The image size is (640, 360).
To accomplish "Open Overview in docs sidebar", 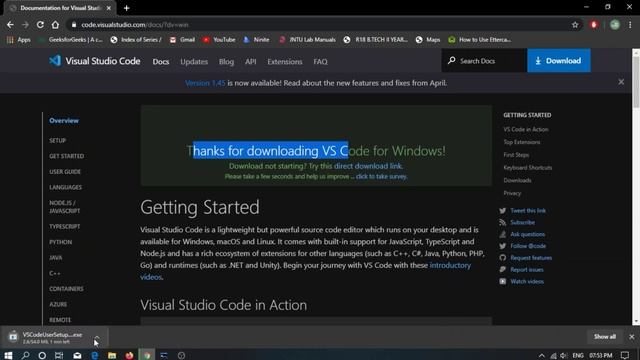I will 64,120.
